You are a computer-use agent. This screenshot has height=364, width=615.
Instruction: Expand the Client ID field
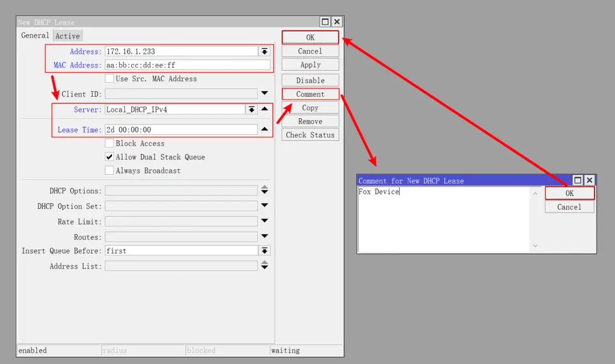264,93
